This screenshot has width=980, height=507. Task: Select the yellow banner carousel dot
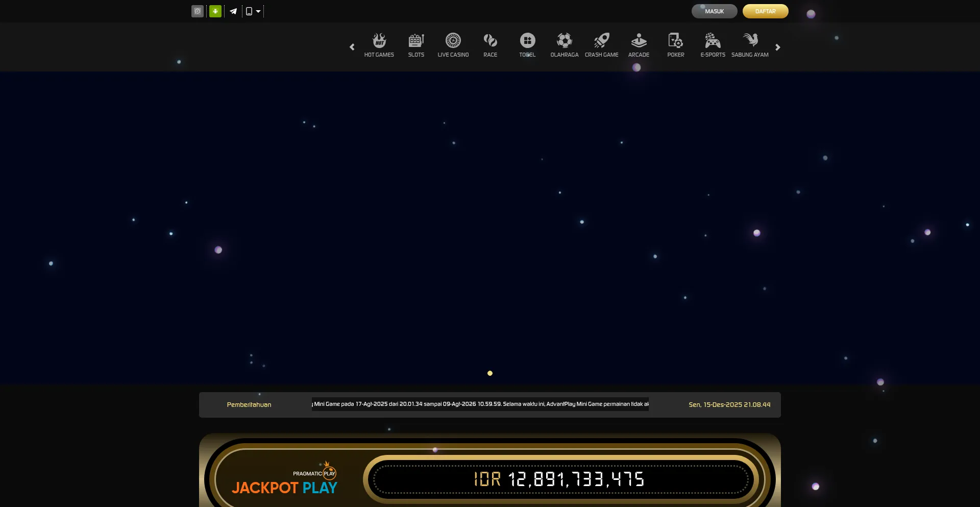click(490, 373)
